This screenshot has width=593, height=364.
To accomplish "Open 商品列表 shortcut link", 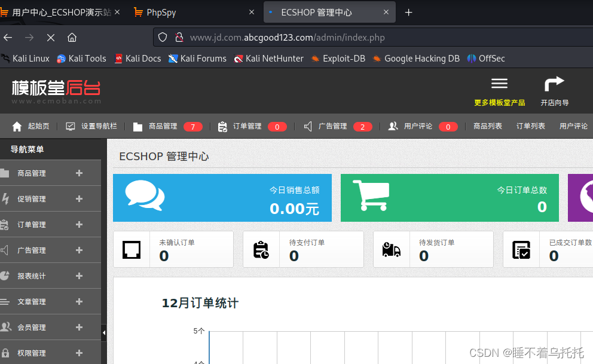I will tap(487, 126).
